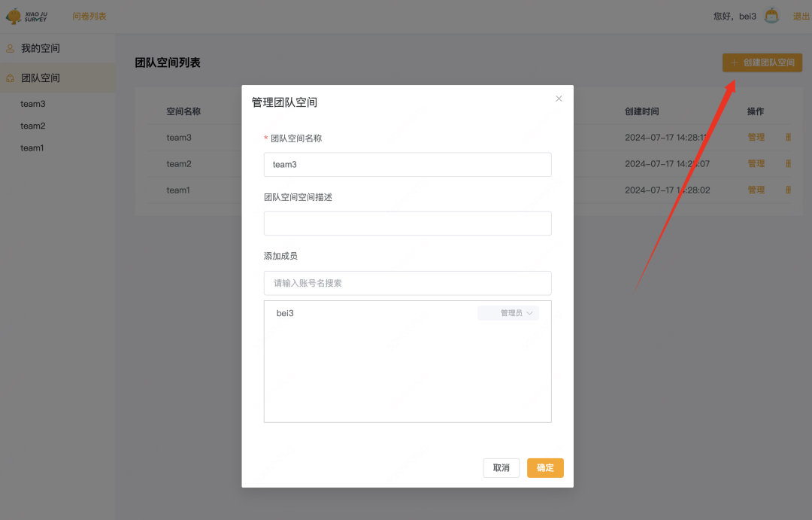This screenshot has height=520, width=812.
Task: Open 问卷列表 in the top navigation
Action: [x=89, y=16]
